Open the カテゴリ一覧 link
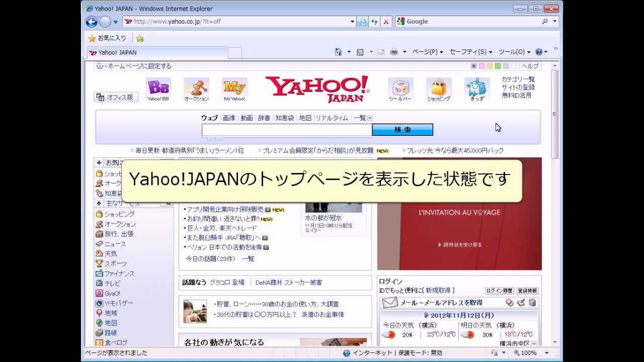 [x=518, y=79]
